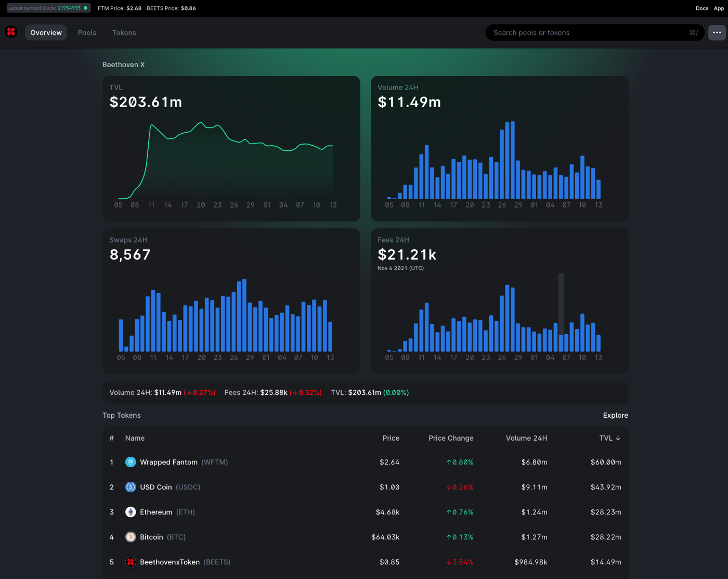This screenshot has height=579, width=728.
Task: Click the FTM Price $2.68 text
Action: click(120, 8)
